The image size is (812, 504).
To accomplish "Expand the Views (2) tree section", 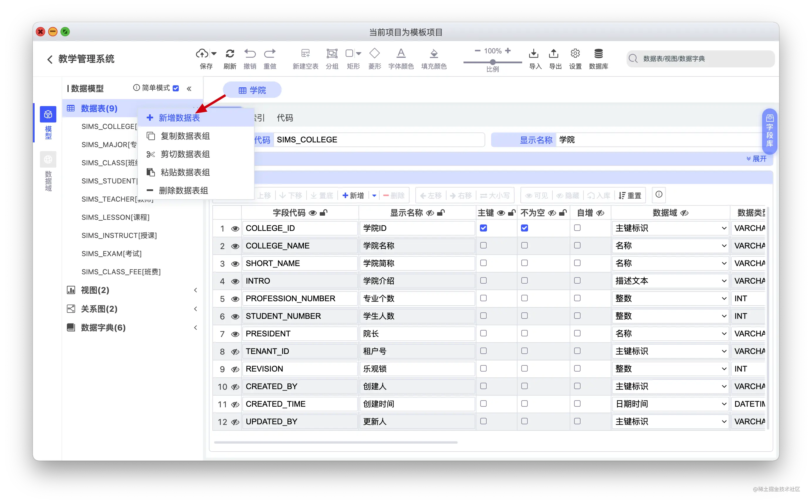I will click(95, 290).
